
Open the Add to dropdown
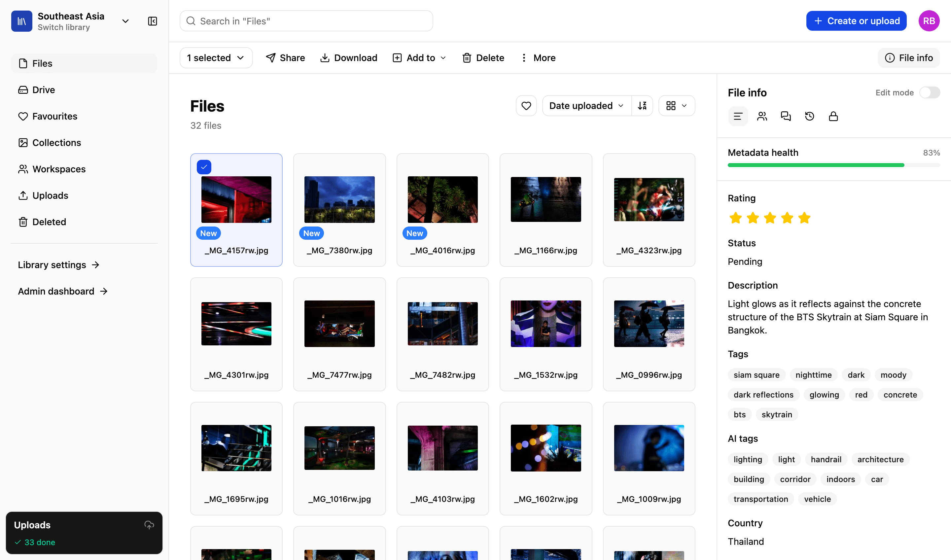point(419,58)
